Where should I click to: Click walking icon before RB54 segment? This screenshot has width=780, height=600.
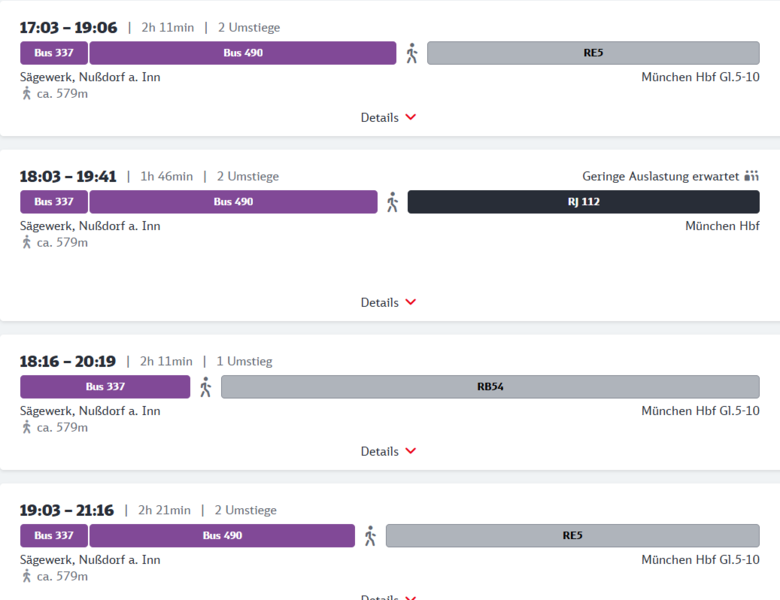tap(205, 387)
